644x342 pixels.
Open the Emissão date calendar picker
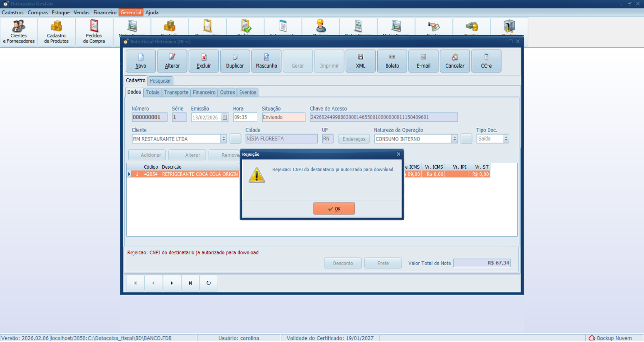pos(225,117)
